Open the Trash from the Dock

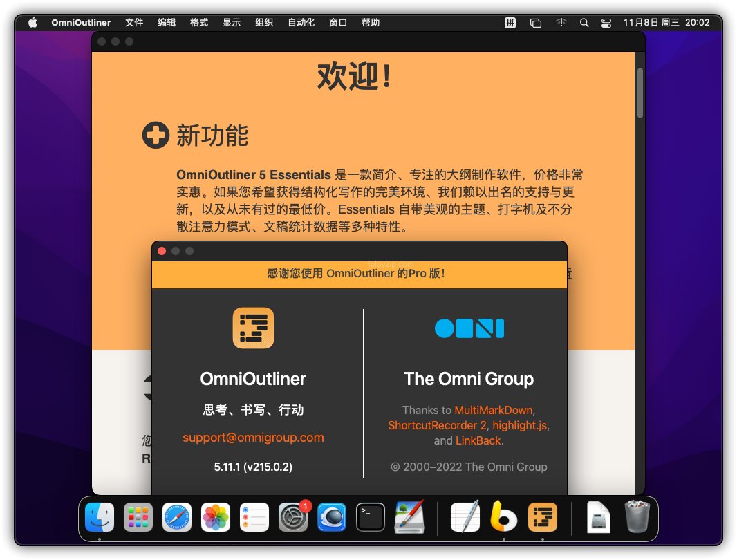[637, 517]
